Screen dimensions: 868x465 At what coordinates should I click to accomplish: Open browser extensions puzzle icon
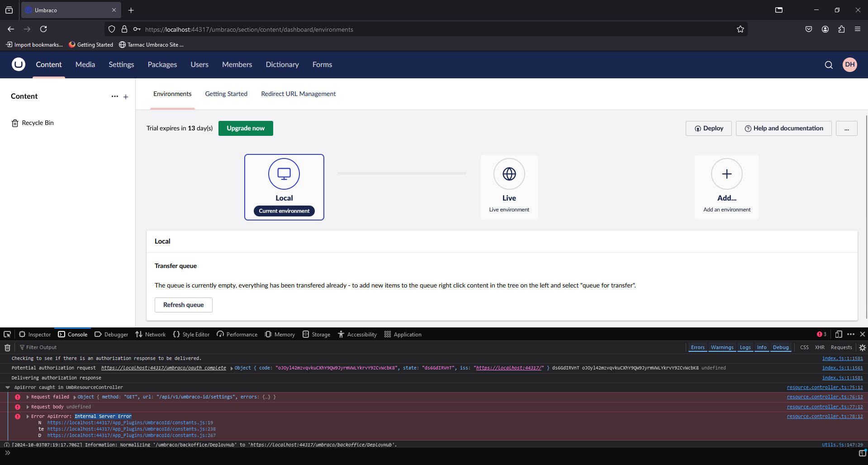pyautogui.click(x=841, y=29)
